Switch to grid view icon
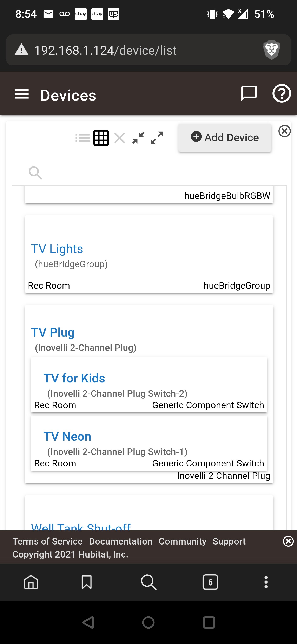This screenshot has width=297, height=644. click(x=101, y=138)
